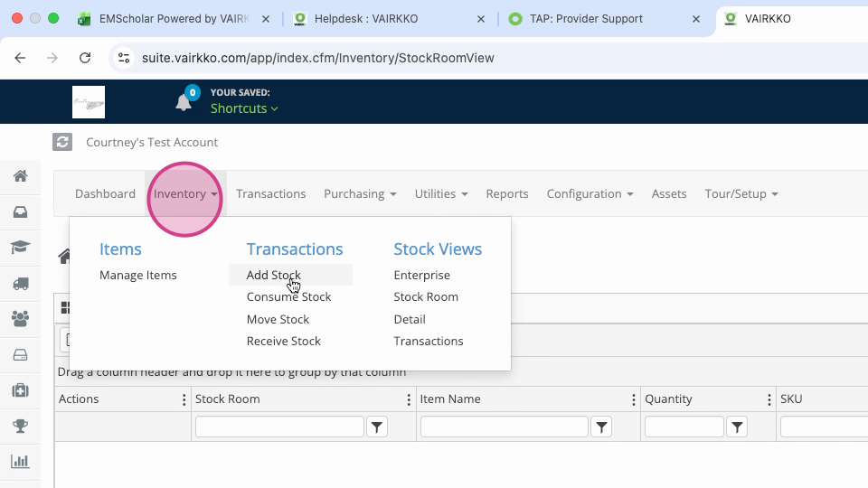Open Stock Room column options menu
The height and width of the screenshot is (488, 868).
(x=409, y=399)
